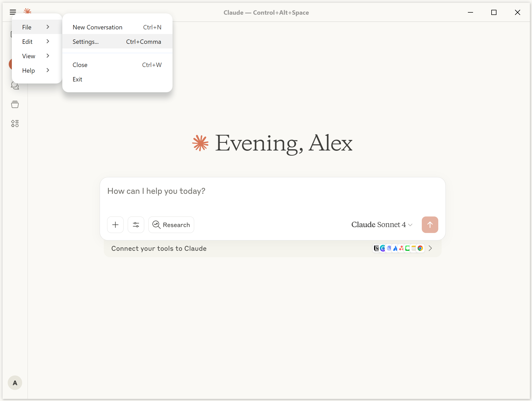Image resolution: width=532 pixels, height=401 pixels.
Task: Click the Claude asterisk logo in the title bar
Action: pyautogui.click(x=27, y=12)
